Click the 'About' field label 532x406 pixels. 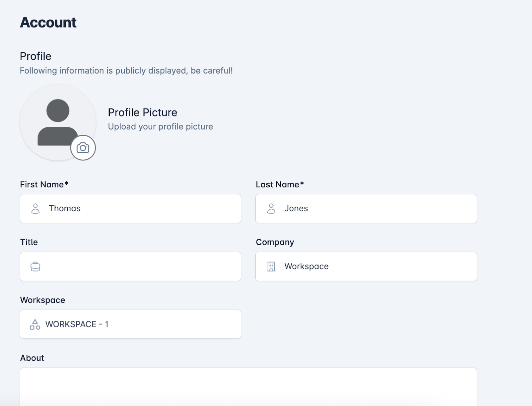(32, 358)
